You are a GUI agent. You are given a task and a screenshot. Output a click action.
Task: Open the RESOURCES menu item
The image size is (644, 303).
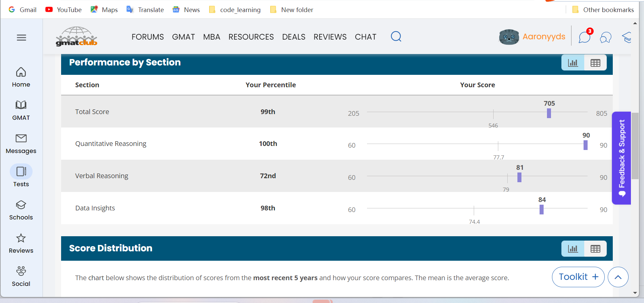(251, 37)
